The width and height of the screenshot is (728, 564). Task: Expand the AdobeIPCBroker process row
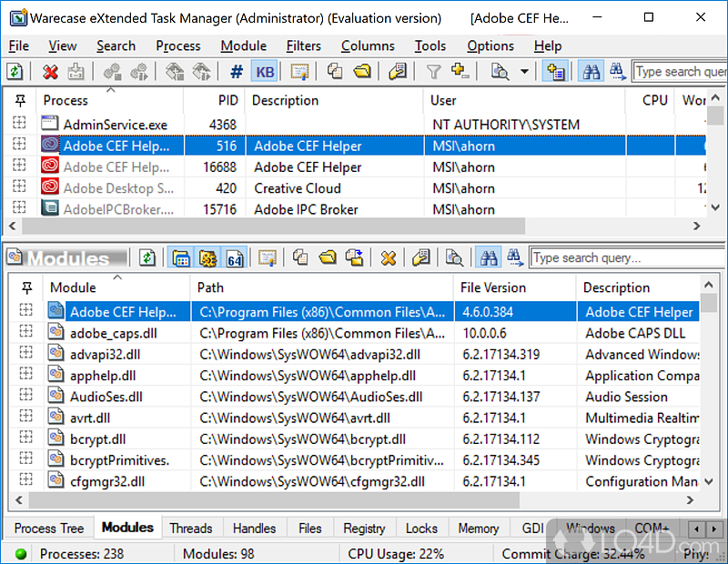19,207
